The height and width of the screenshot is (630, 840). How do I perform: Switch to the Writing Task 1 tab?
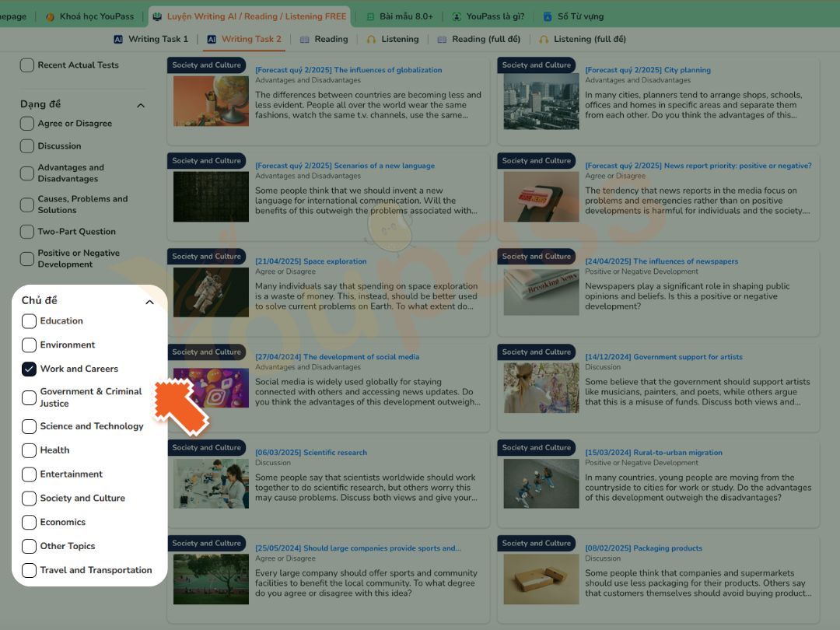tap(158, 39)
